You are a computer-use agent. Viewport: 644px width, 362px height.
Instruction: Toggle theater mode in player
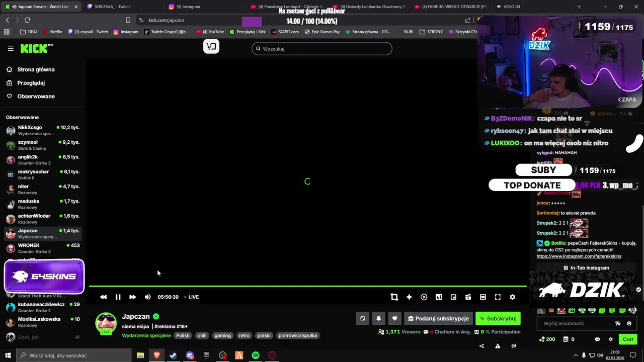(x=483, y=297)
